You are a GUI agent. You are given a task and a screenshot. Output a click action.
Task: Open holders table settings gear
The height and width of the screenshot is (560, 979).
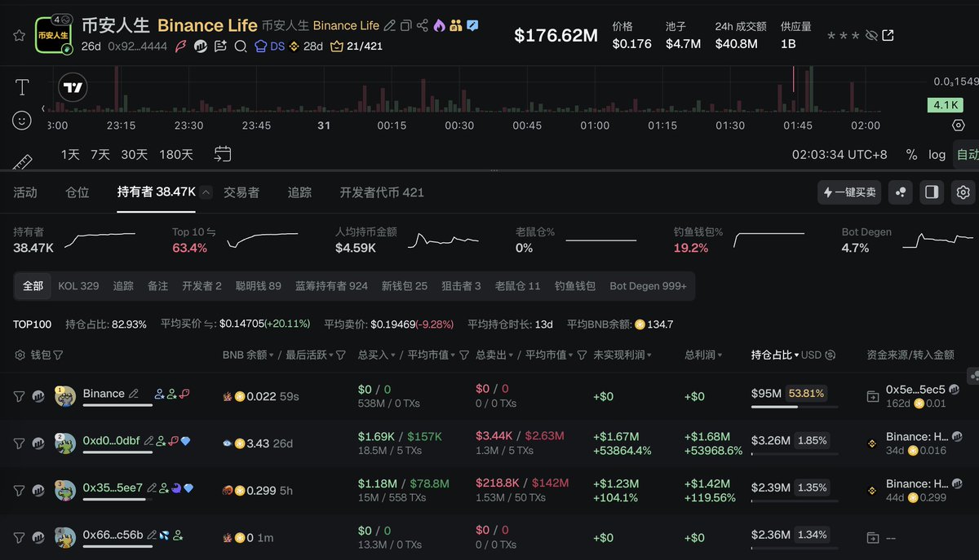(963, 192)
